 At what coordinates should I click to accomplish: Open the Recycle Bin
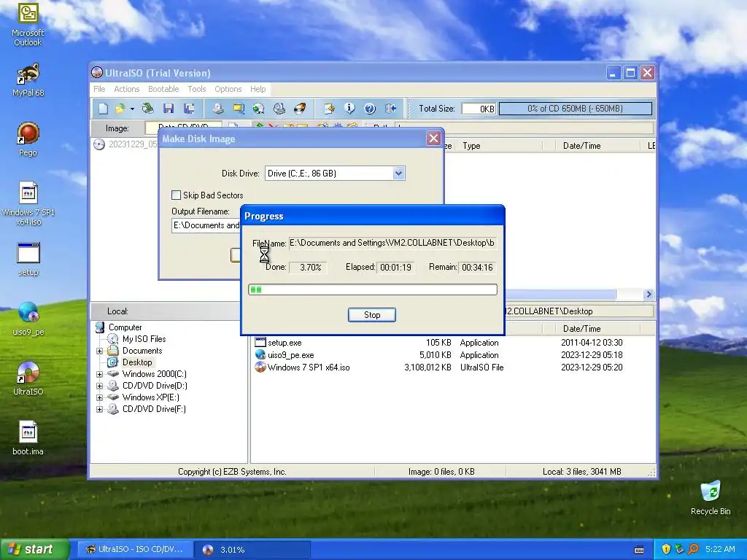pyautogui.click(x=711, y=498)
